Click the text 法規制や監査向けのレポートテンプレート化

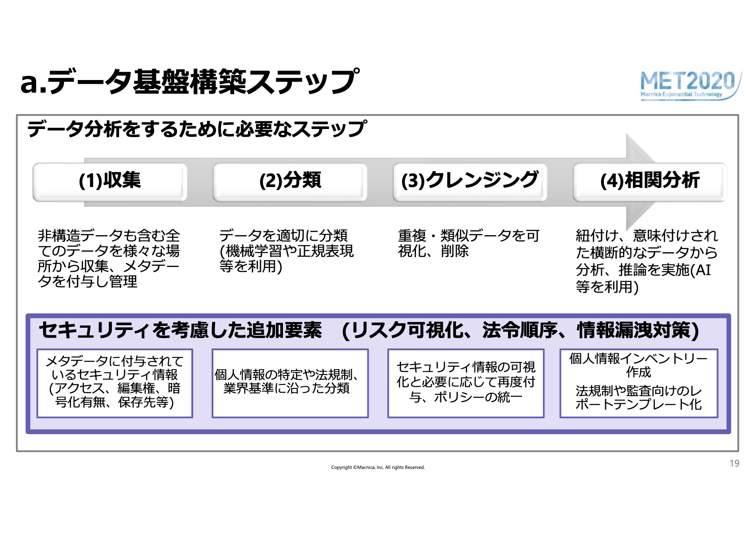pos(638,397)
